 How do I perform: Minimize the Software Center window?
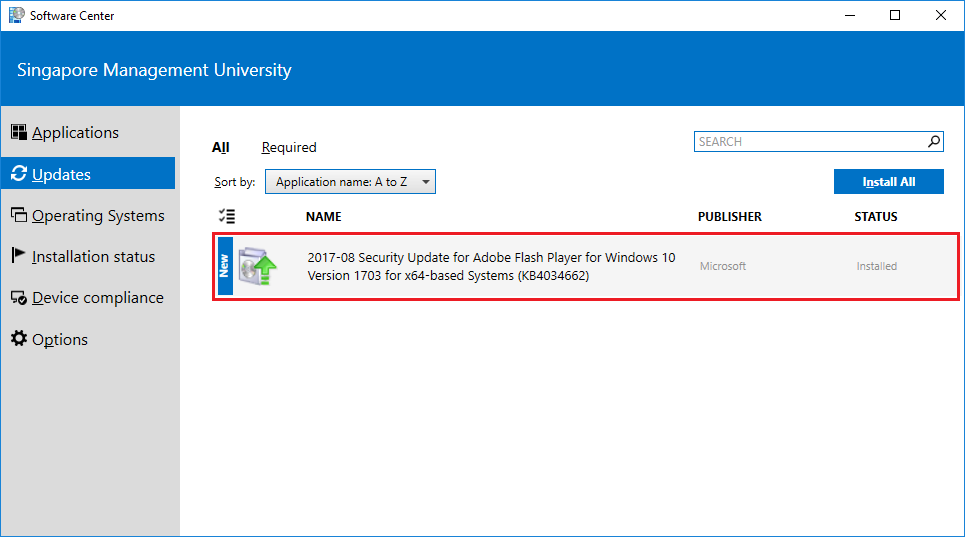(850, 15)
